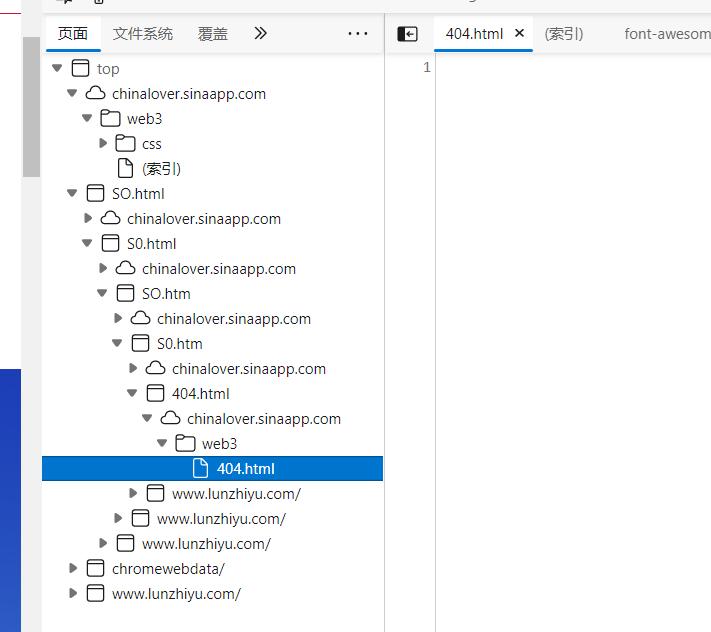The width and height of the screenshot is (711, 632).
Task: Click the cloud icon under top
Action: click(96, 93)
